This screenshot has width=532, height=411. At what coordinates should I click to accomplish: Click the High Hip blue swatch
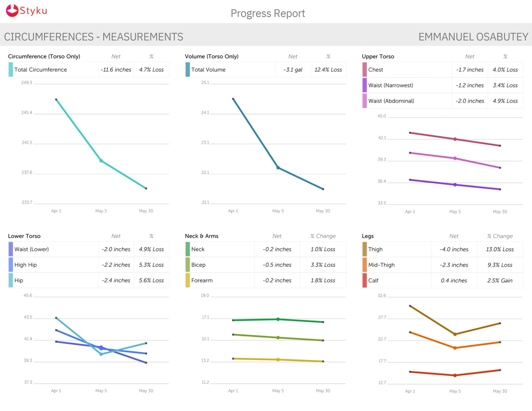11,265
